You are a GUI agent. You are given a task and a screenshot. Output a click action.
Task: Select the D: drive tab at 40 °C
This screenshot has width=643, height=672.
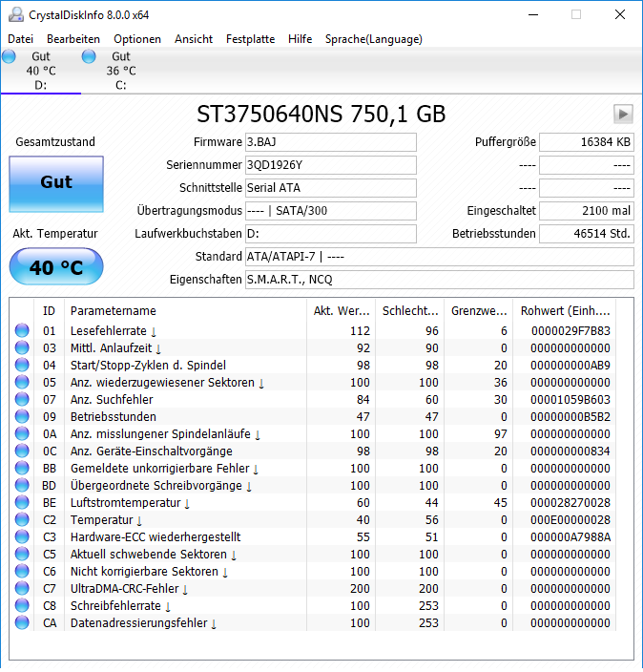(41, 71)
